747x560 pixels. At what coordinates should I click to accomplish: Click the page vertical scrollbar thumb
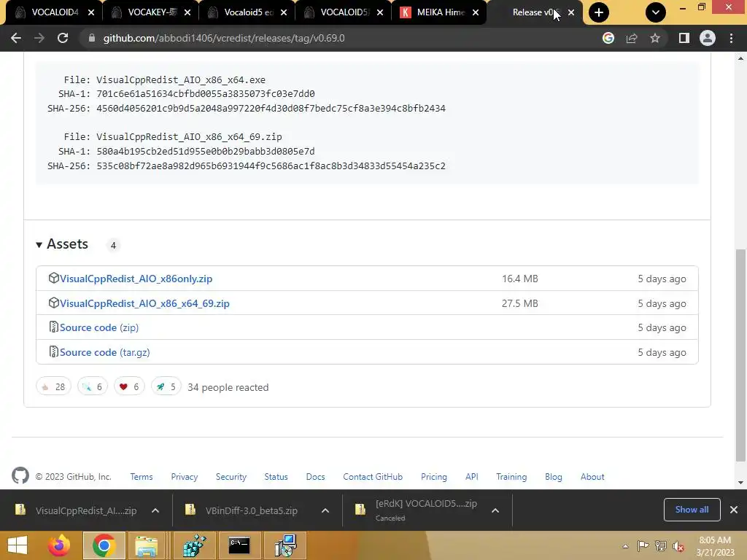pos(740,355)
